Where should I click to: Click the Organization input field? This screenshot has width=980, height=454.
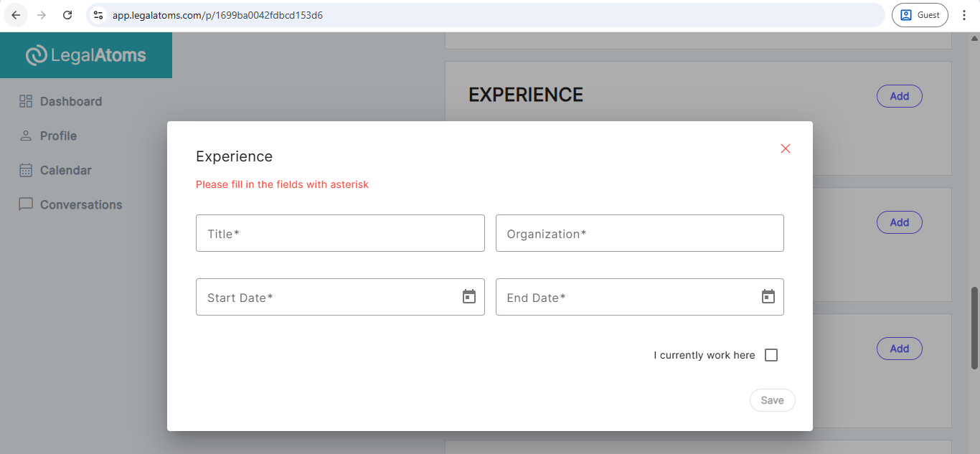(x=640, y=233)
